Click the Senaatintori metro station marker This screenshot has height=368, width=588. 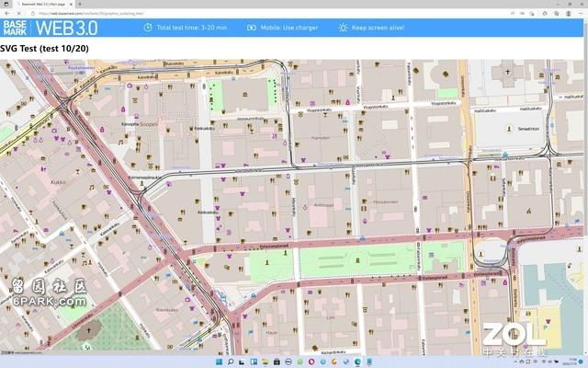pos(506,152)
